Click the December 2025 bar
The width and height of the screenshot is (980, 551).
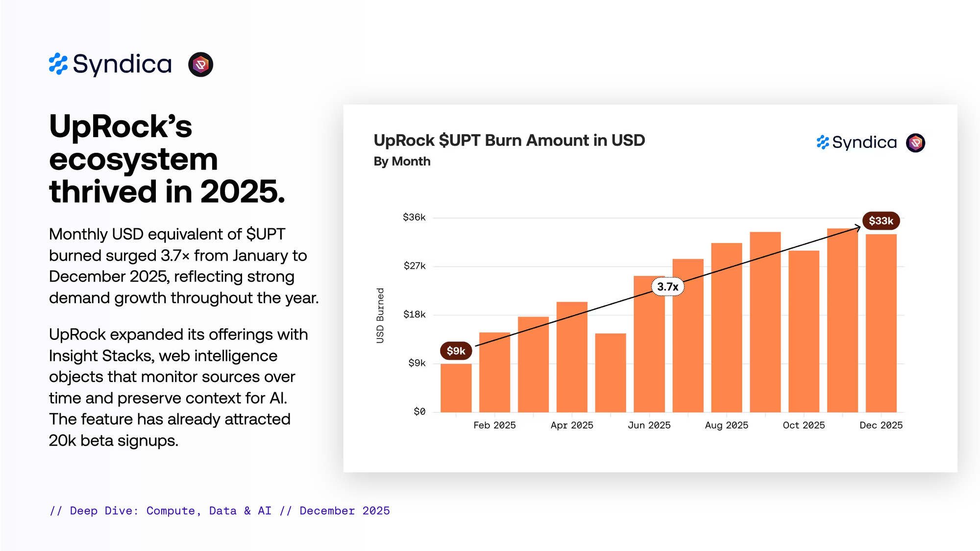(x=881, y=323)
